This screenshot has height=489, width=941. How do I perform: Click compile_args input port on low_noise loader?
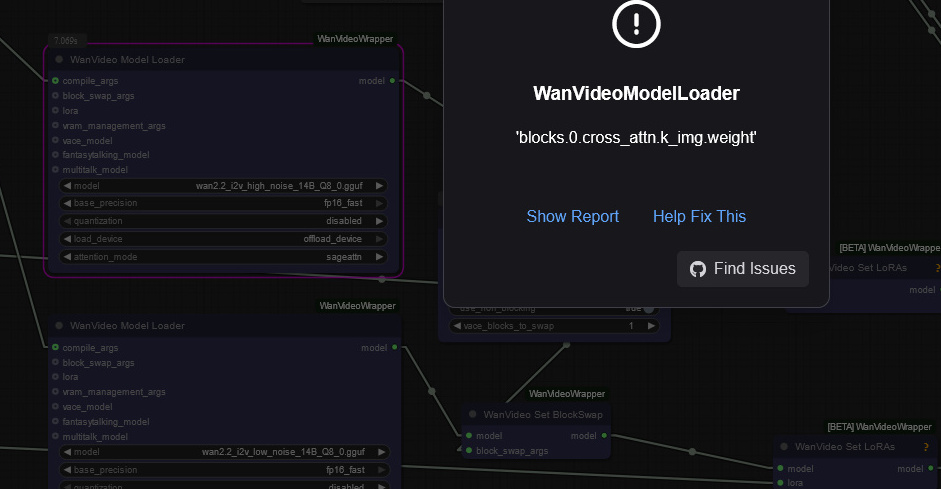click(x=55, y=347)
